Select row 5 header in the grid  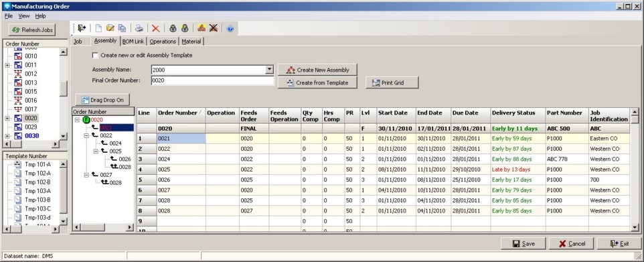click(147, 180)
